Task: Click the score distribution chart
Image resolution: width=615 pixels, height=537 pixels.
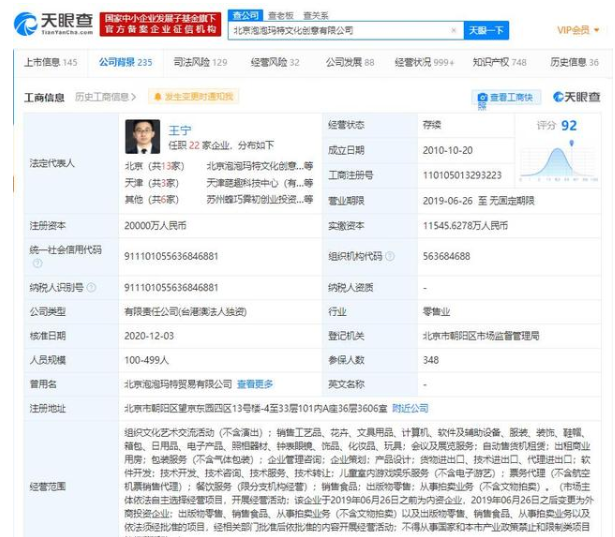Action: tap(559, 163)
